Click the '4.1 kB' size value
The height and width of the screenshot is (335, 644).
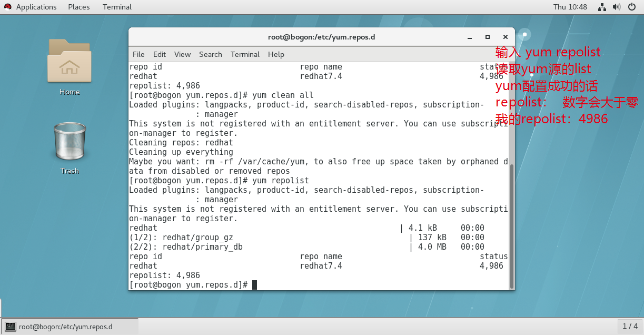click(x=423, y=228)
